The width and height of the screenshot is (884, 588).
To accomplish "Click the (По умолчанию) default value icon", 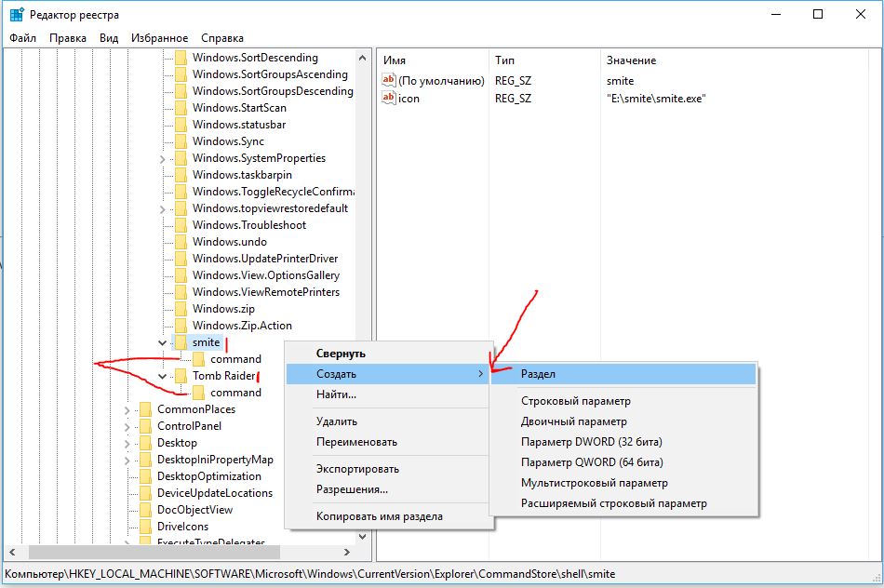I will [389, 81].
